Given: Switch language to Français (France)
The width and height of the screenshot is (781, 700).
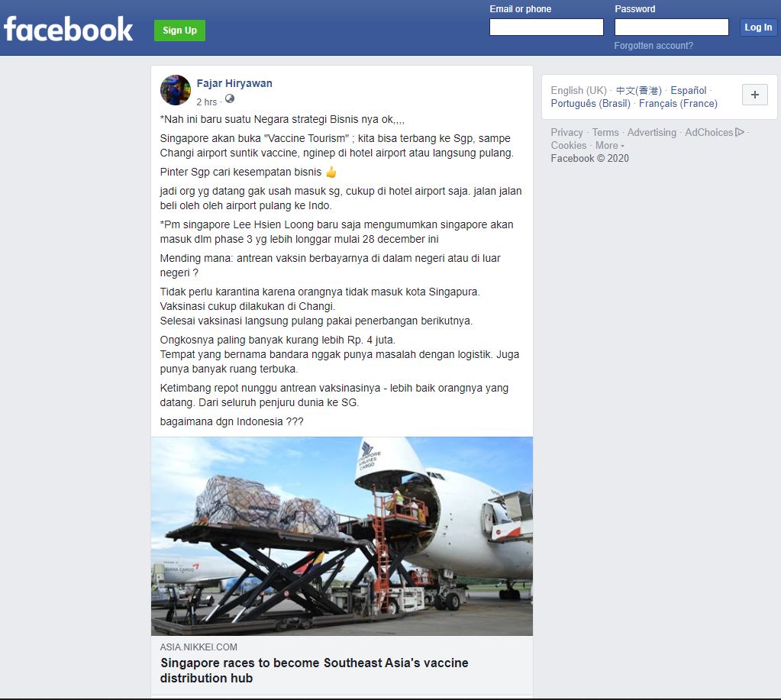Looking at the screenshot, I should [679, 104].
